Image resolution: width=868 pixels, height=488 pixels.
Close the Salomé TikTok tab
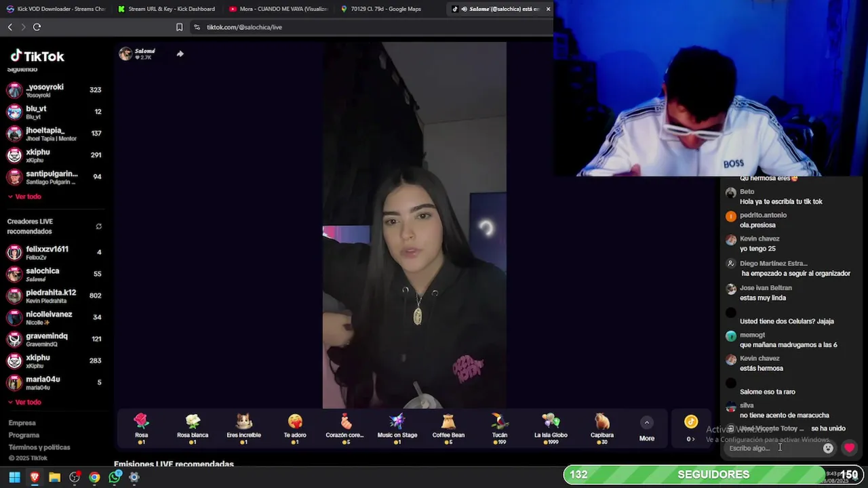coord(548,9)
